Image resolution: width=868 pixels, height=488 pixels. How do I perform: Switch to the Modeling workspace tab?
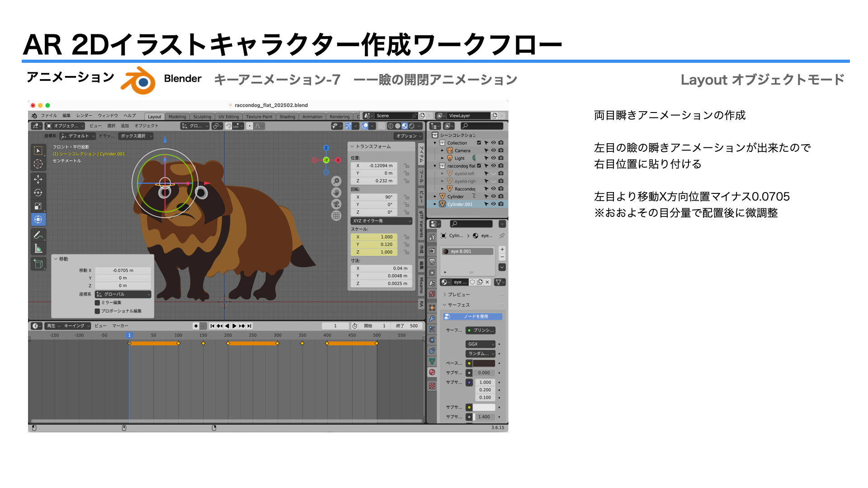coord(177,117)
